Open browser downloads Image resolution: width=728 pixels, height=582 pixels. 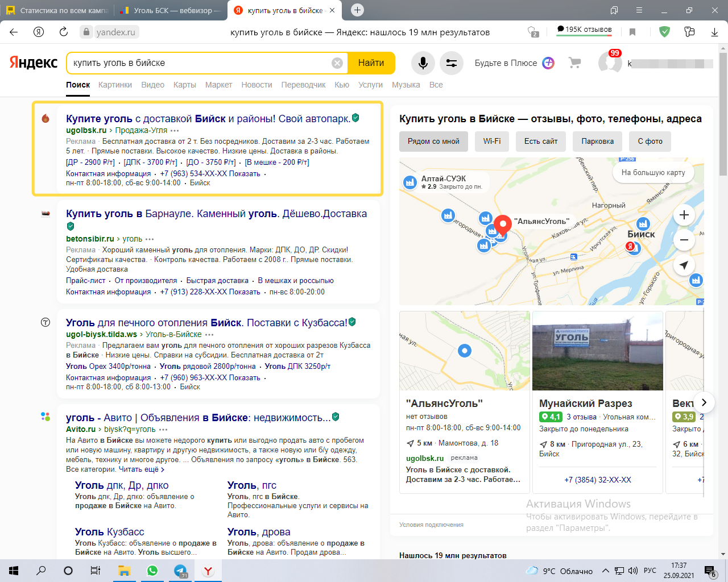(x=715, y=32)
